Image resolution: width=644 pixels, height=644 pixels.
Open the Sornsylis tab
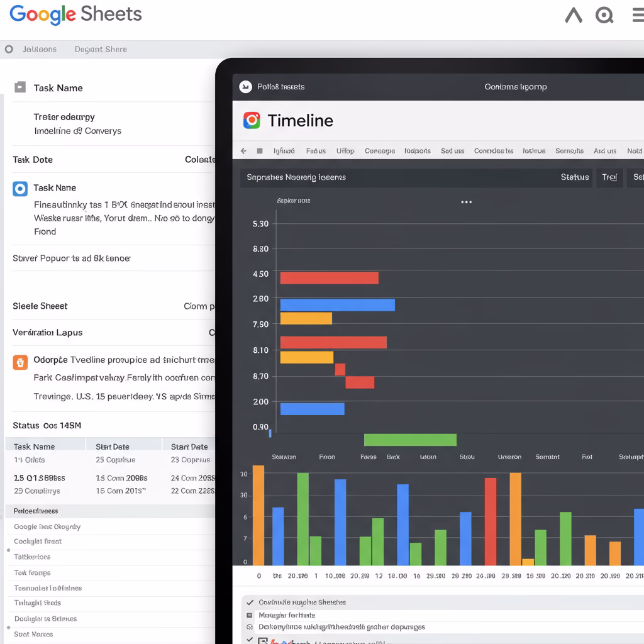(x=569, y=151)
